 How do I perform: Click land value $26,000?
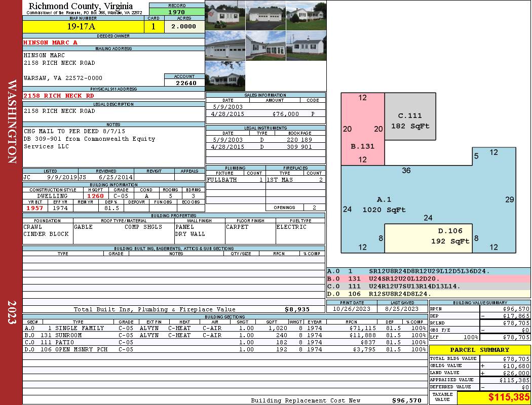coord(516,373)
